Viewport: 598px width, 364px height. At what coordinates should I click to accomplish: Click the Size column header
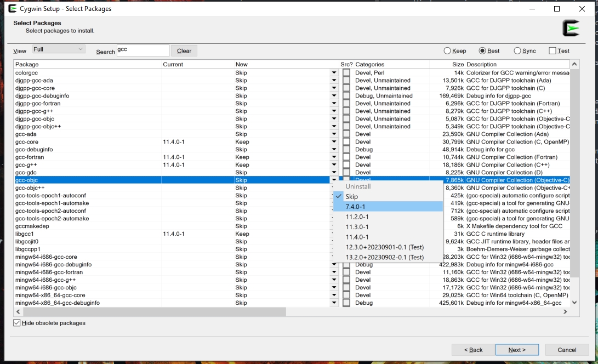(x=447, y=64)
